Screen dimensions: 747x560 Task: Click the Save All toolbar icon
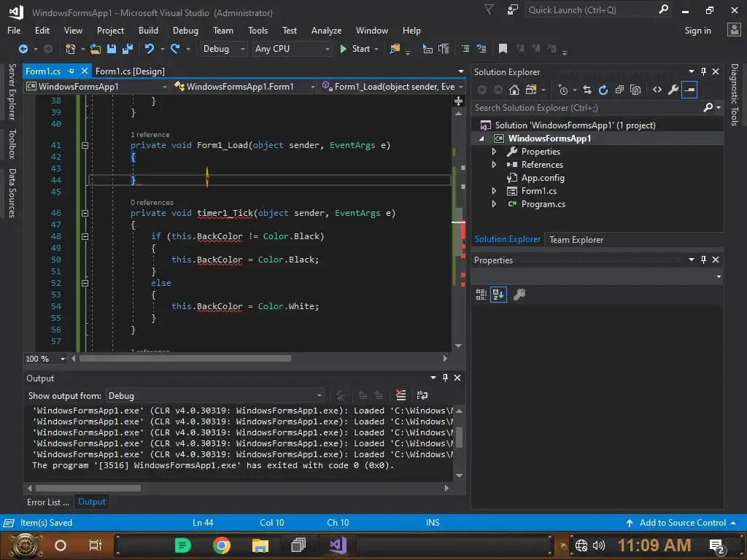click(127, 49)
